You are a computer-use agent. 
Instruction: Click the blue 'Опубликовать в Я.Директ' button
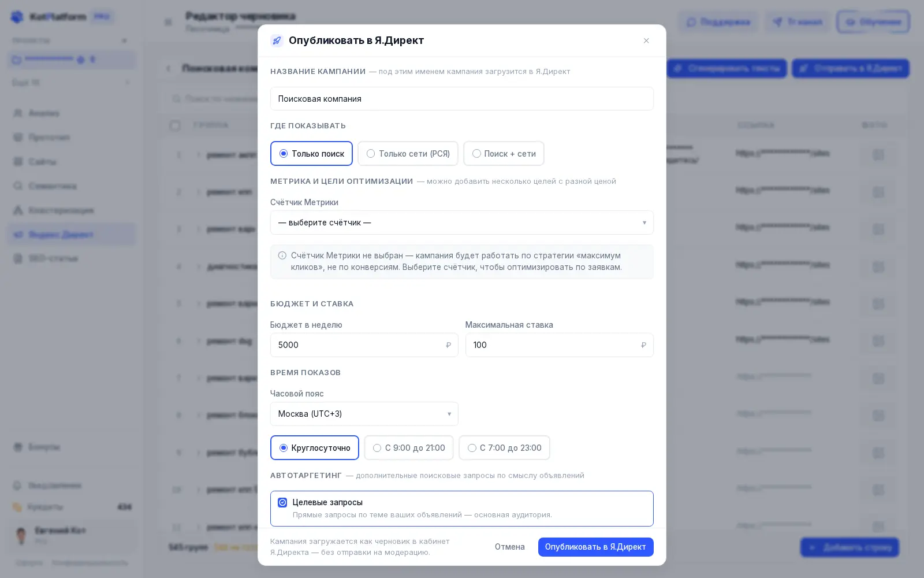[x=595, y=547]
